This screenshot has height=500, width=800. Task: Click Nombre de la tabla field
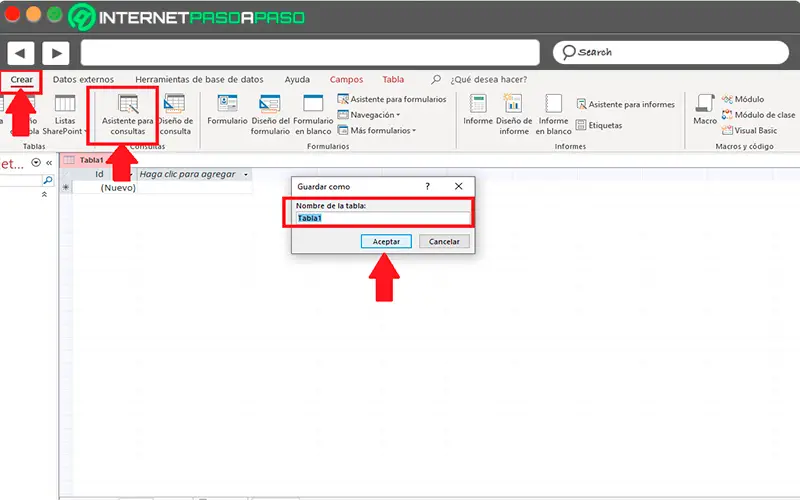pos(383,218)
